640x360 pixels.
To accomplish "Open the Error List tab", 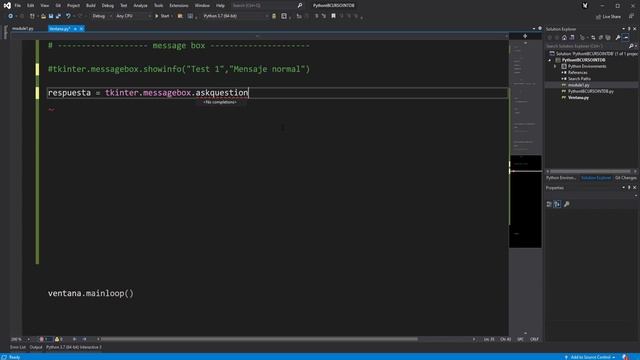I will tap(18, 347).
